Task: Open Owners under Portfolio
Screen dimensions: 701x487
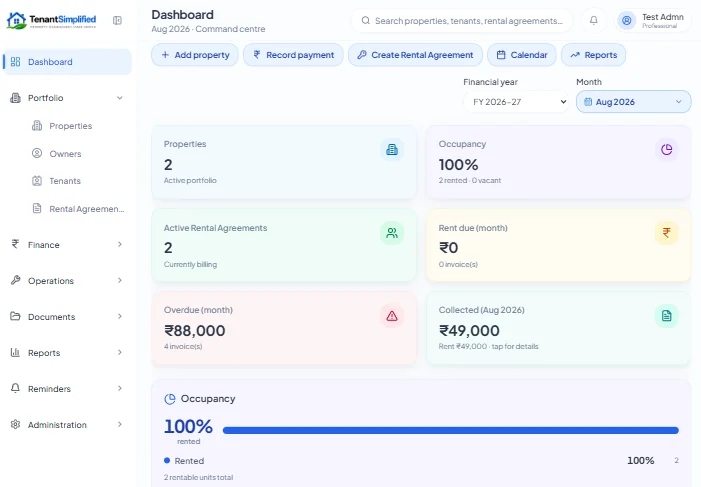Action: 65,154
